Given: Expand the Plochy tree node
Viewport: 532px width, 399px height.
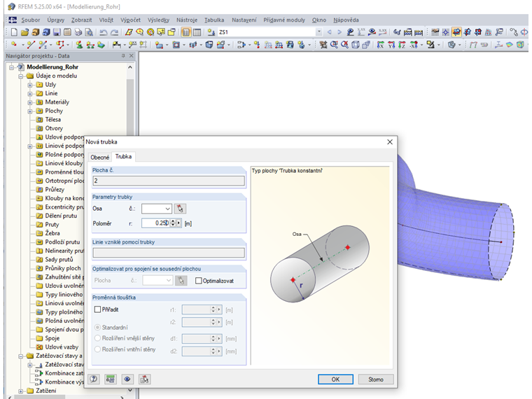Looking at the screenshot, I should (30, 111).
